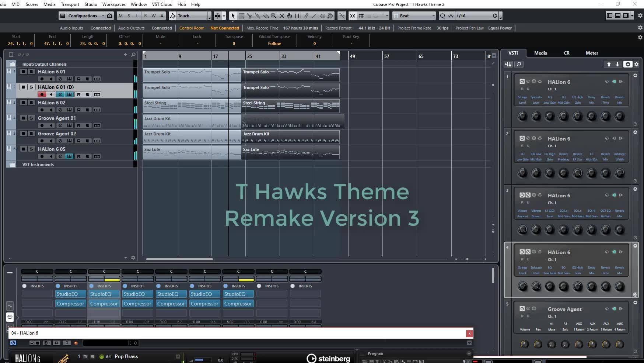Collapse rack slot 1 HALion 6 controls

pos(635,75)
